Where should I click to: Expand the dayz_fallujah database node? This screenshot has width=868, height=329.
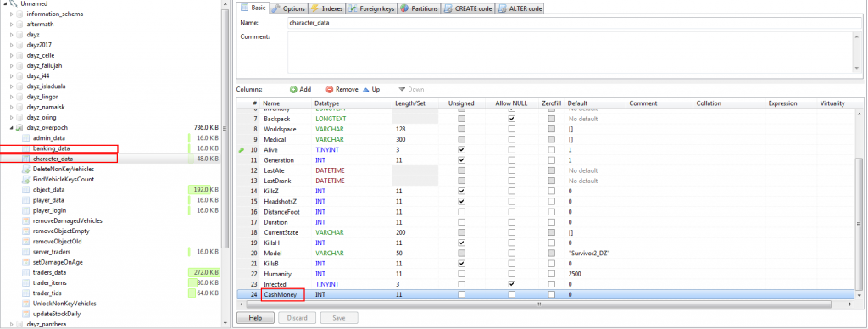coord(12,66)
